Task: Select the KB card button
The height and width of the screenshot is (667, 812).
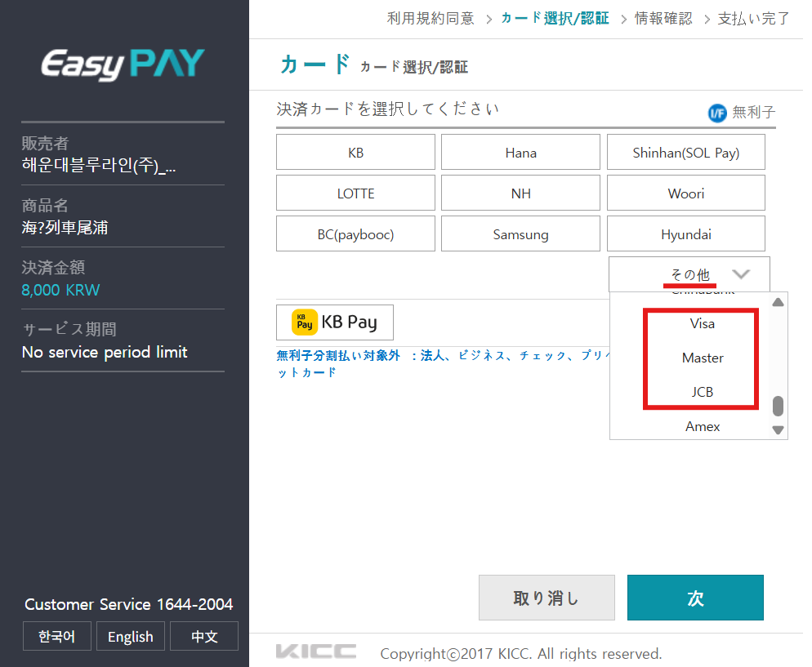Action: (x=355, y=153)
